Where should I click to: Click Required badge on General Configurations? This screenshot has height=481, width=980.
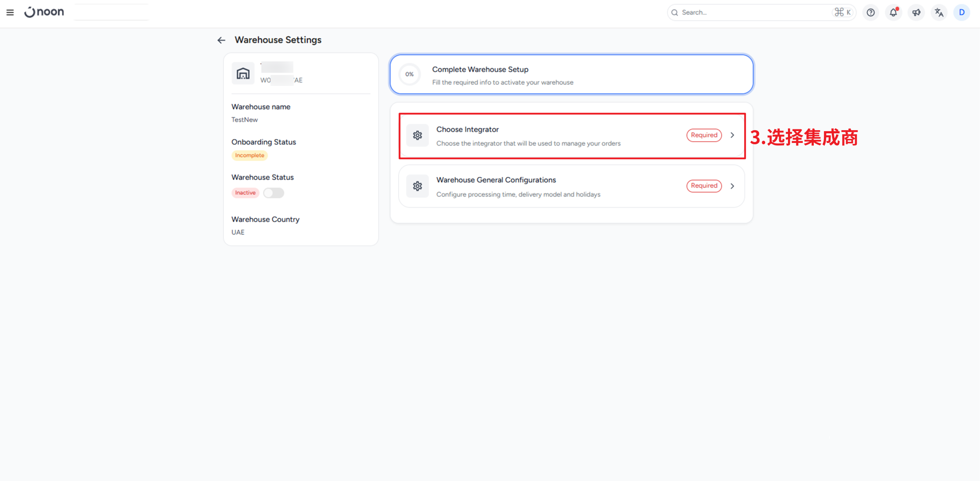pyautogui.click(x=704, y=186)
